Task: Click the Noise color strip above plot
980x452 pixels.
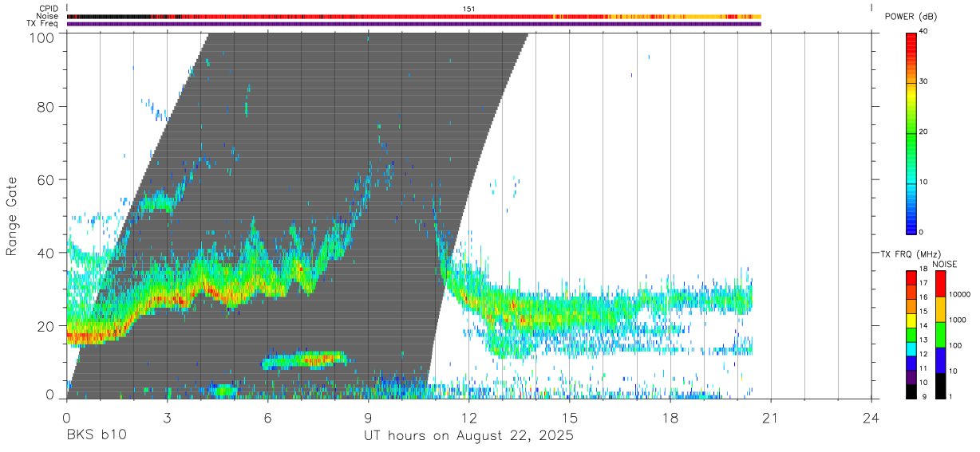Action: click(x=413, y=16)
